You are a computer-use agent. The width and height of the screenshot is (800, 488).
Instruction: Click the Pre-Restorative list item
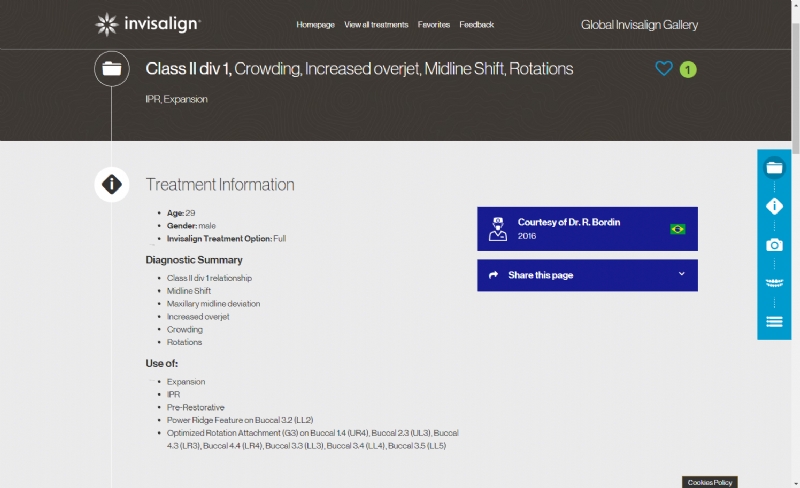coord(195,407)
